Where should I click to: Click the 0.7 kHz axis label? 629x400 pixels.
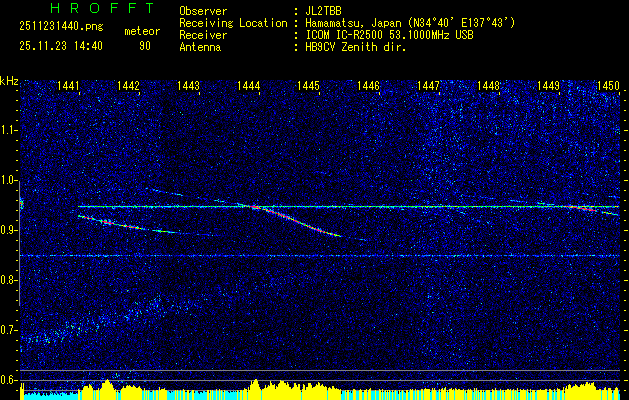coord(9,330)
